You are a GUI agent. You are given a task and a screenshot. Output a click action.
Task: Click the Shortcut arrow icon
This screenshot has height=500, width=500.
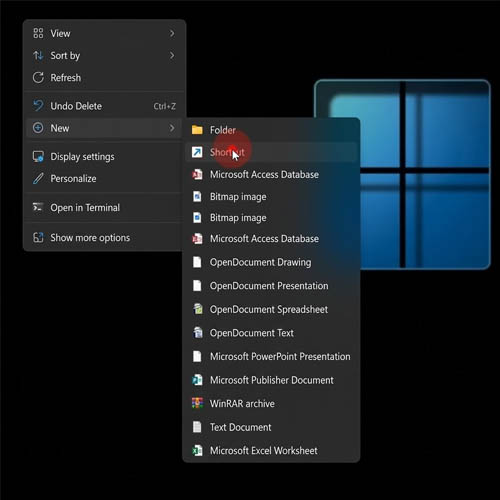point(197,152)
